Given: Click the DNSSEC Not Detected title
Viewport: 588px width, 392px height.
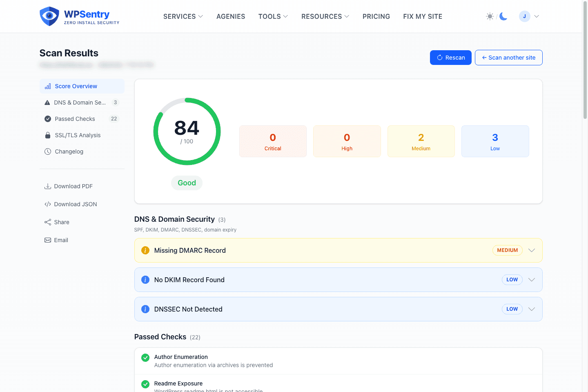Looking at the screenshot, I should 188,309.
